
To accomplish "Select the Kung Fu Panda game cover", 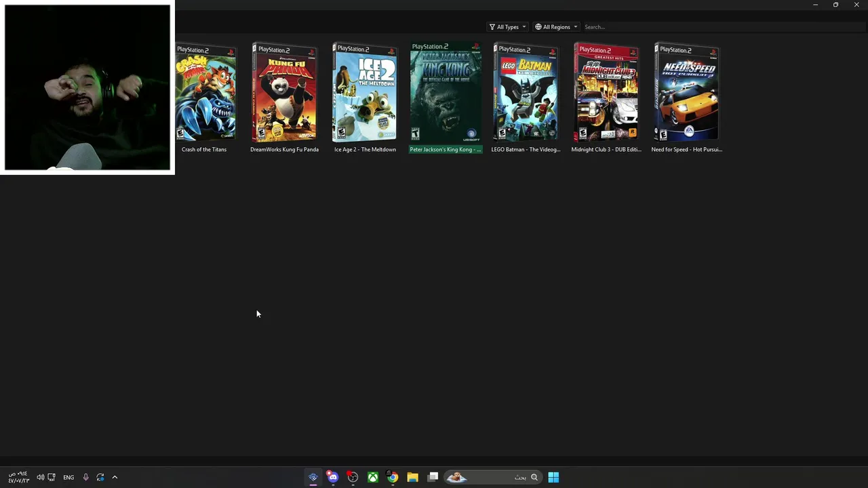I will tap(284, 93).
